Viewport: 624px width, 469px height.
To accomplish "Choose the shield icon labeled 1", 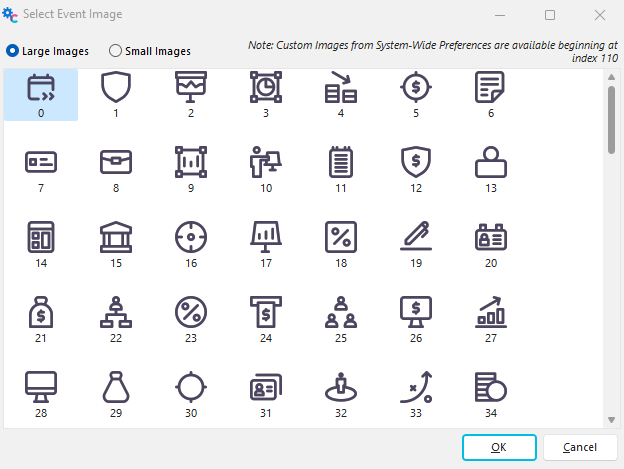I will (x=116, y=89).
